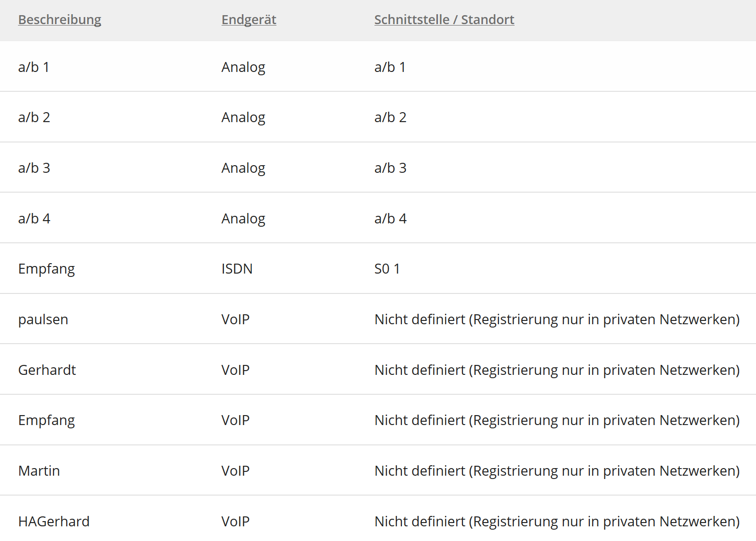756x541 pixels.
Task: Open the HAGerhard VoIP device entry
Action: [53, 522]
